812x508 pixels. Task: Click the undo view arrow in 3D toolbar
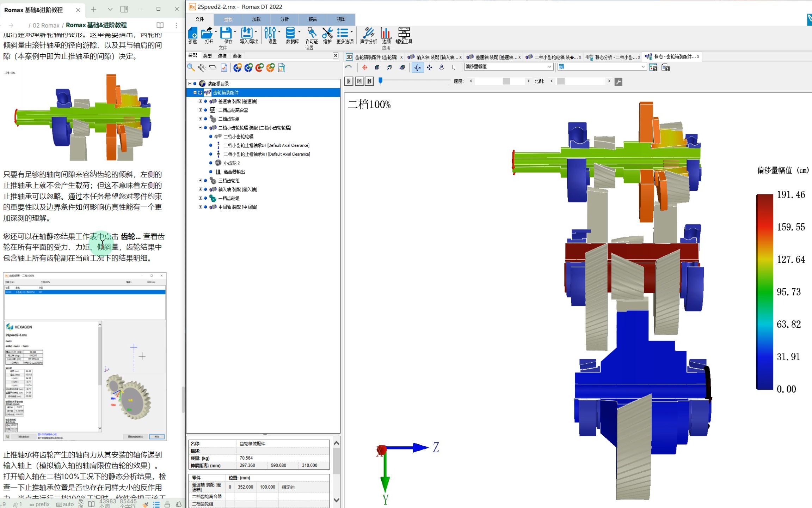pyautogui.click(x=349, y=67)
